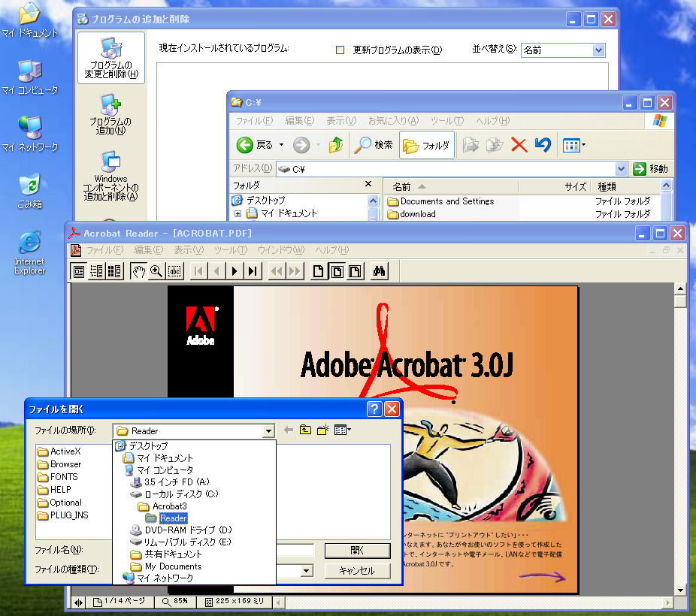Select the PLUG_INS folder in file list
Viewport: 696px width, 616px height.
[x=63, y=515]
